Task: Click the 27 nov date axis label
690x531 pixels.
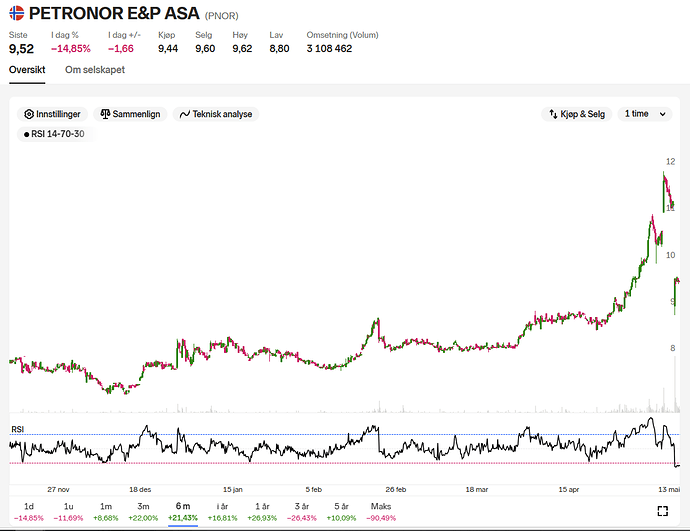Action: 59,490
